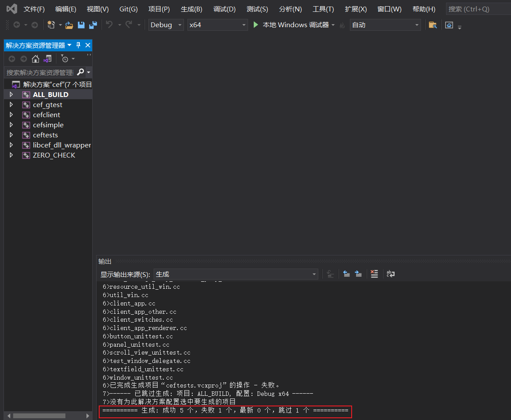Unpin the Solution Explorer panel
The image size is (511, 420).
(x=78, y=45)
